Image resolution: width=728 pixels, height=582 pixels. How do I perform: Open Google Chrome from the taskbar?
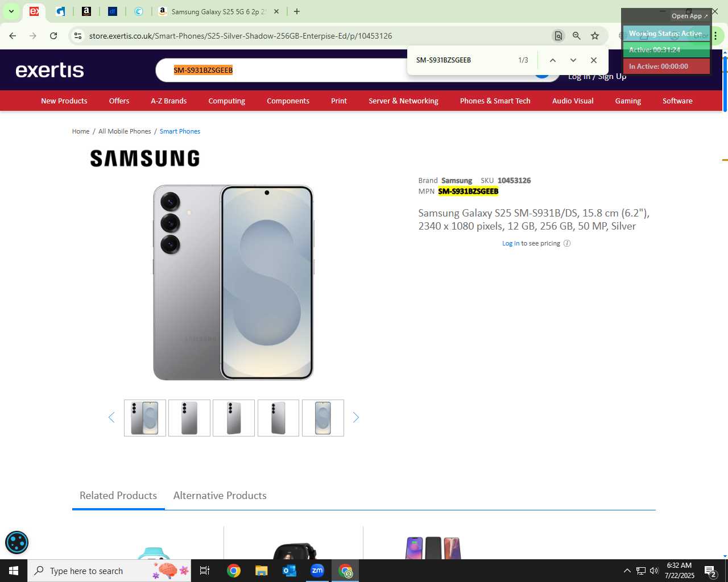234,571
